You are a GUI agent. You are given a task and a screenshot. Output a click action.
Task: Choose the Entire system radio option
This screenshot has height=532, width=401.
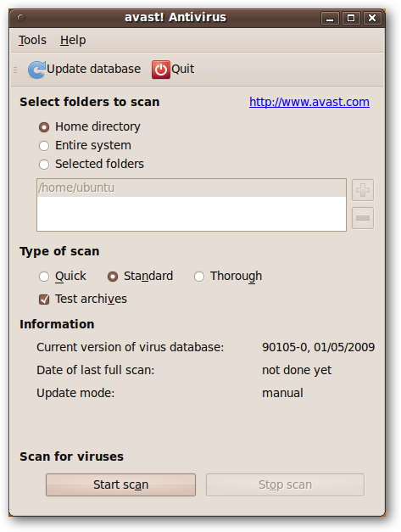(44, 146)
